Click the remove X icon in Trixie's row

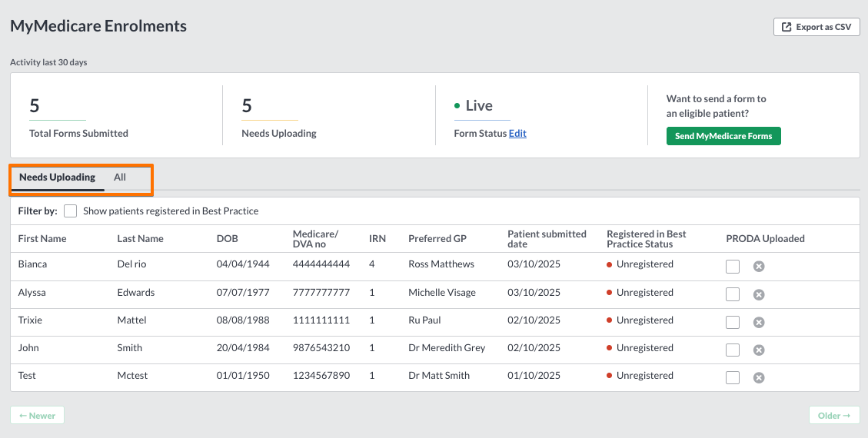pos(759,323)
